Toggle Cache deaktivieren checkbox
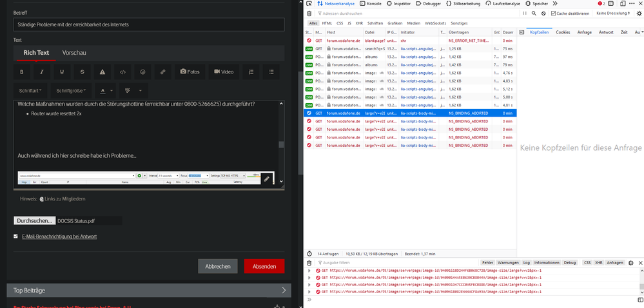Viewport: 644px width, 308px height. click(x=554, y=14)
